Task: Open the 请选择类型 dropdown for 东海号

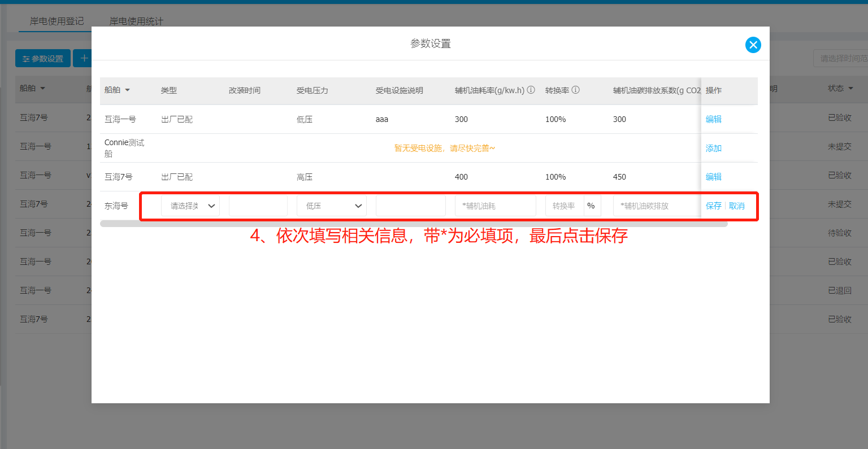Action: coord(190,206)
